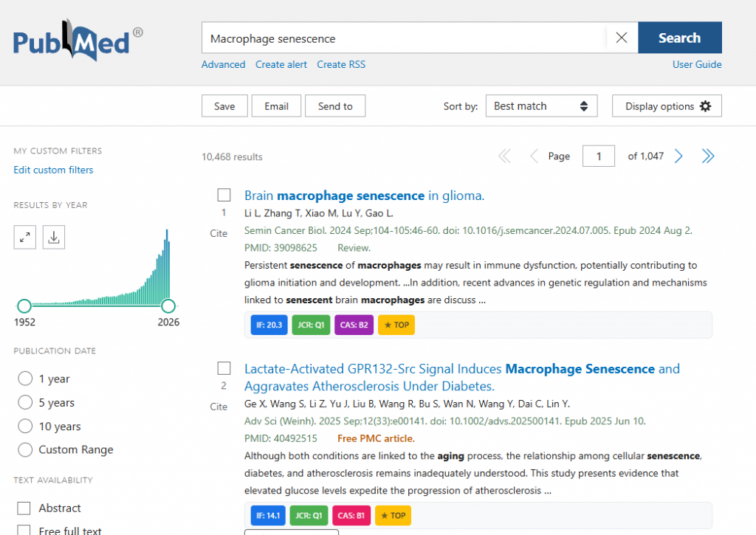Click the CAS: B2 badge

(354, 325)
